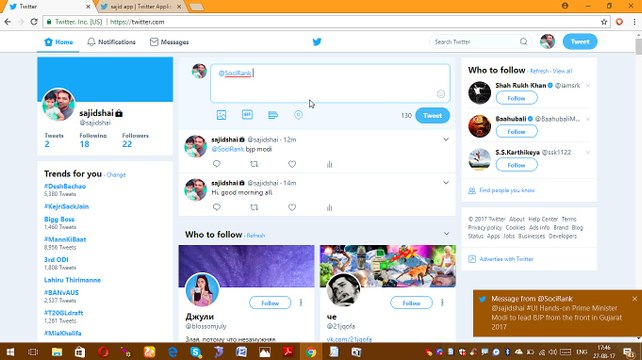Image resolution: width=642 pixels, height=360 pixels.
Task: Open Opera browser from the taskbar
Action: (x=103, y=352)
